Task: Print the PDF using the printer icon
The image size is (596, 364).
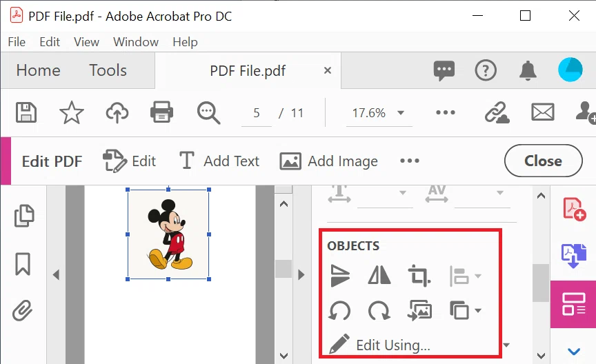Action: [162, 112]
